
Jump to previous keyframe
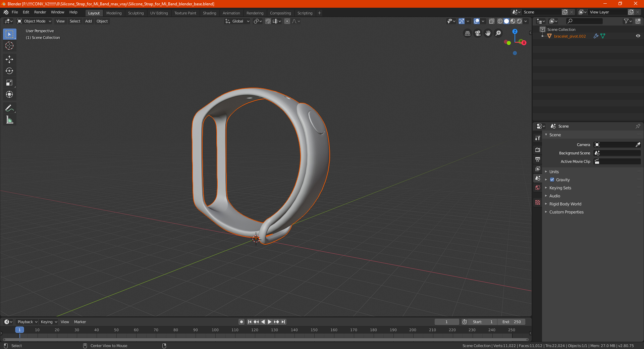(256, 322)
